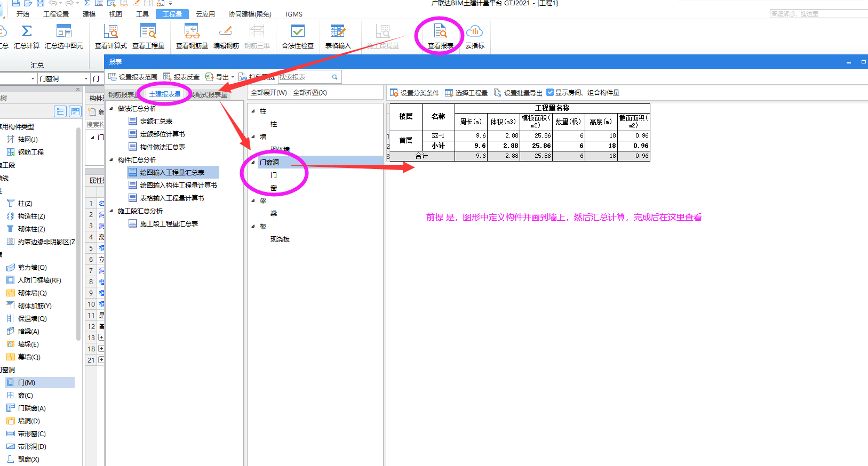Click the 汇总选中图元 icon
868x466 pixels.
[64, 31]
